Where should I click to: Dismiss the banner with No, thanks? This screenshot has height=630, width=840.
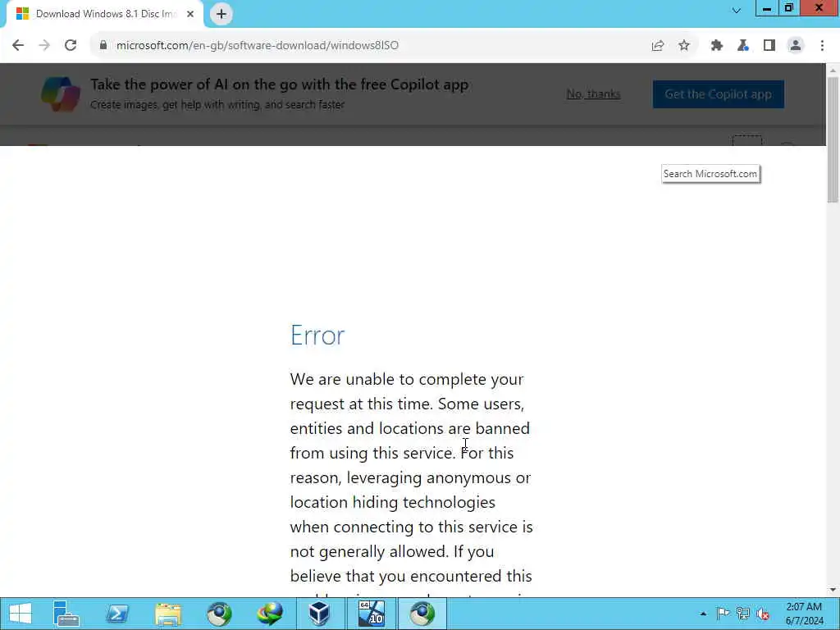coord(594,94)
